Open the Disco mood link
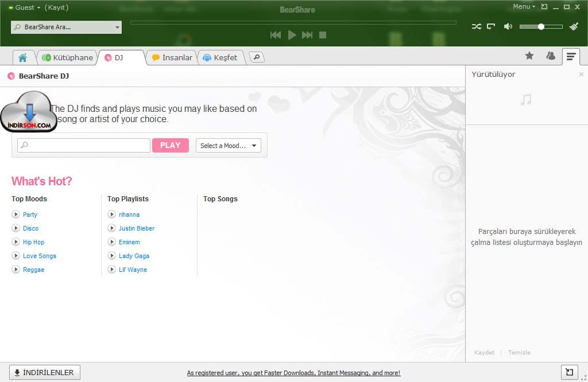The image size is (588, 382). pos(31,228)
